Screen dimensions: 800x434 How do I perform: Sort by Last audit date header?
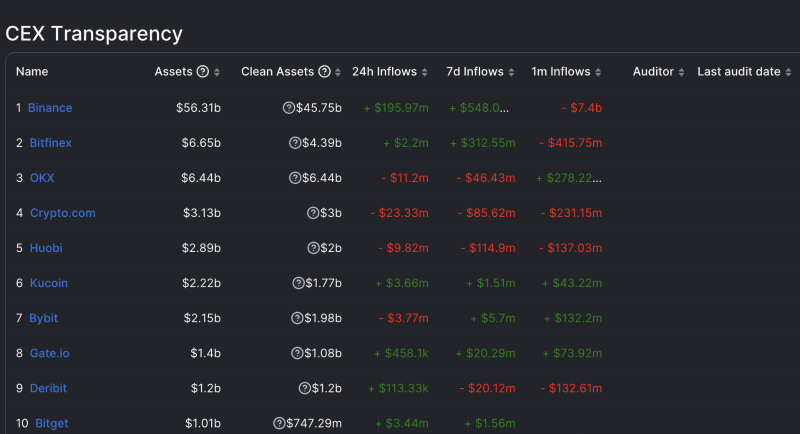tap(744, 72)
